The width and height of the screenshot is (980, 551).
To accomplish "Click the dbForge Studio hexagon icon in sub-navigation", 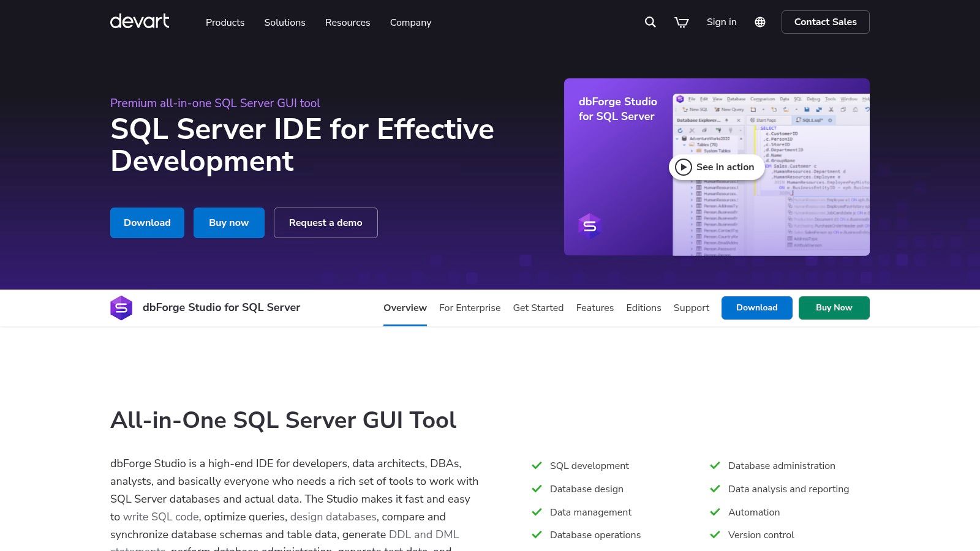I will (x=121, y=308).
